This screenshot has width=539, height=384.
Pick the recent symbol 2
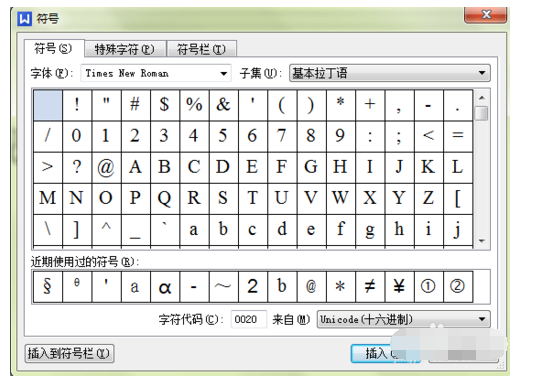pyautogui.click(x=253, y=286)
